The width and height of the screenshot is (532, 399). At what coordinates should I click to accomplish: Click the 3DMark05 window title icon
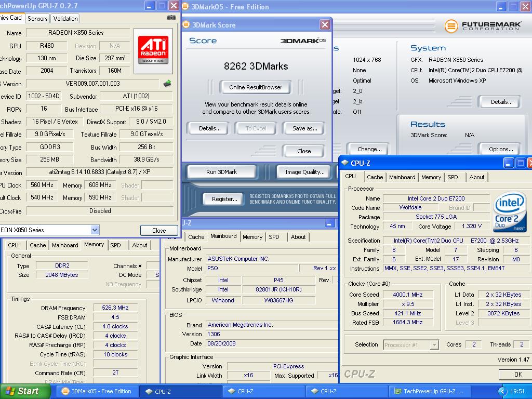185,6
